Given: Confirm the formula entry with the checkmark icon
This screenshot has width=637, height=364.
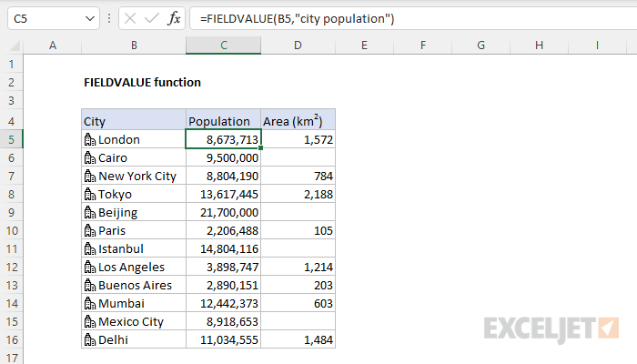Looking at the screenshot, I should coord(152,19).
